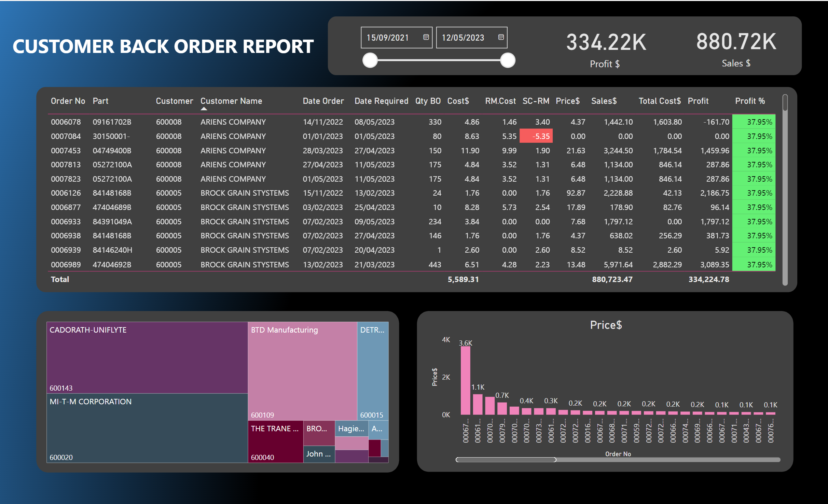Sort table by the Profit % column header
This screenshot has height=504, width=828.
(750, 101)
